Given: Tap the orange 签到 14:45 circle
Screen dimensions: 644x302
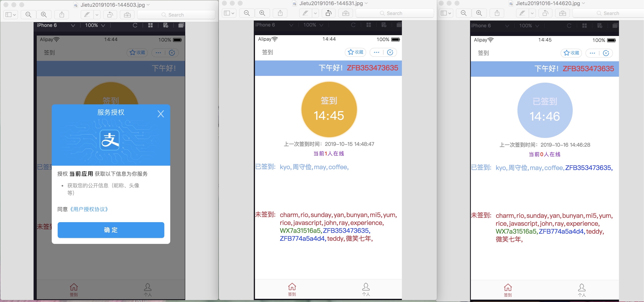Looking at the screenshot, I should pos(329,109).
